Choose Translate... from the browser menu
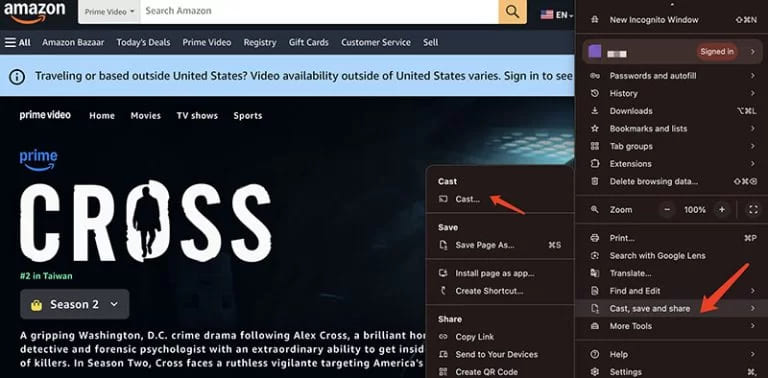This screenshot has width=768, height=378. click(673, 273)
